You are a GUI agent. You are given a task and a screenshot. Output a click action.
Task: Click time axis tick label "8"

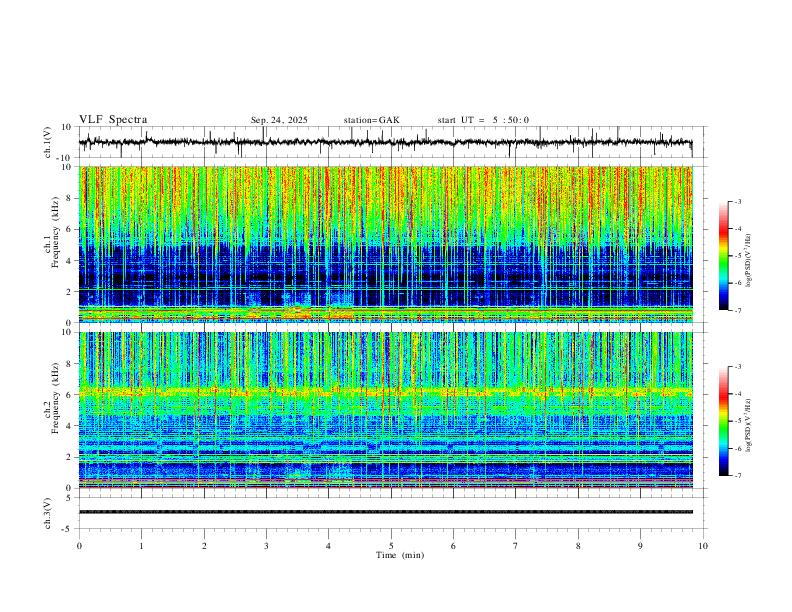tap(578, 546)
